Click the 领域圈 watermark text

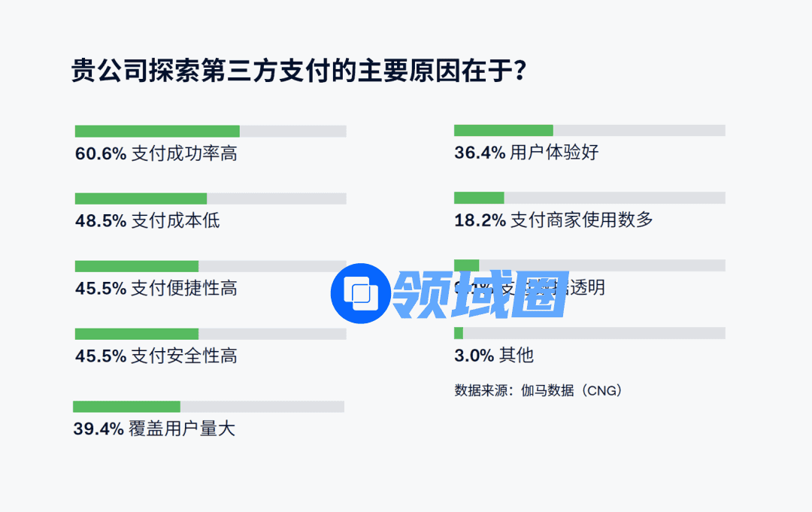[x=480, y=293]
